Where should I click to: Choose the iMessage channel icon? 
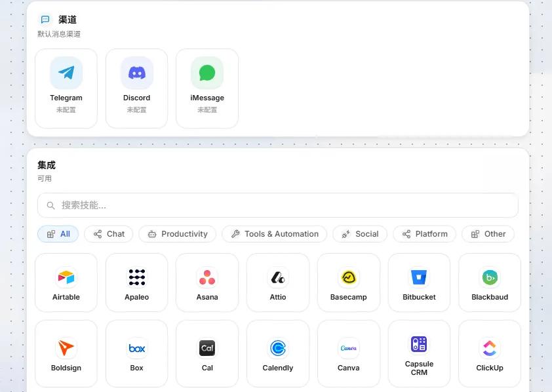tap(207, 73)
